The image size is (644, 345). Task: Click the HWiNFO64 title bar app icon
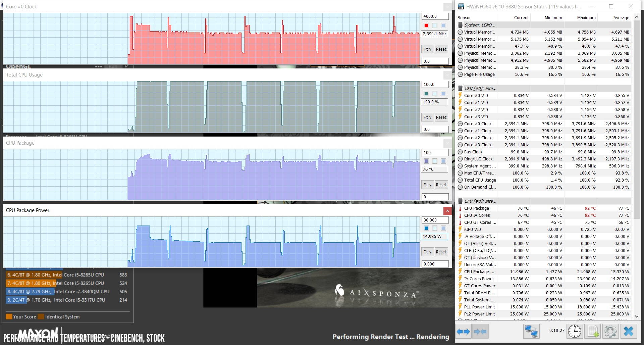click(461, 6)
